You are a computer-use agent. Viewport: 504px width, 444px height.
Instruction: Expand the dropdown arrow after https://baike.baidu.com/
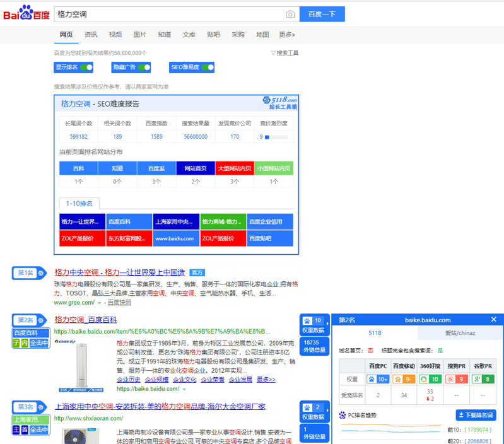[x=184, y=389]
